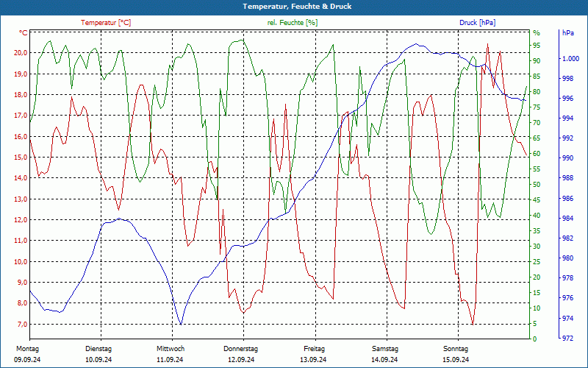
Task: Click the '70' humidity axis value
Action: pyautogui.click(x=537, y=123)
